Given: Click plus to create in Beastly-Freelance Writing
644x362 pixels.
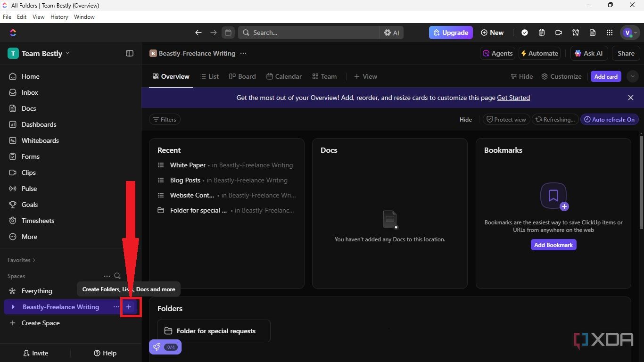Looking at the screenshot, I should tap(129, 307).
